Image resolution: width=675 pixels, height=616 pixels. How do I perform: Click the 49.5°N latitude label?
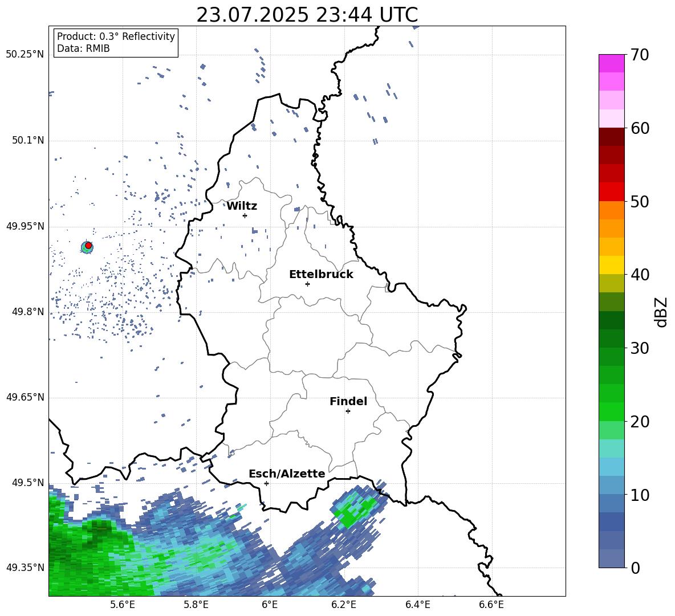click(x=27, y=483)
